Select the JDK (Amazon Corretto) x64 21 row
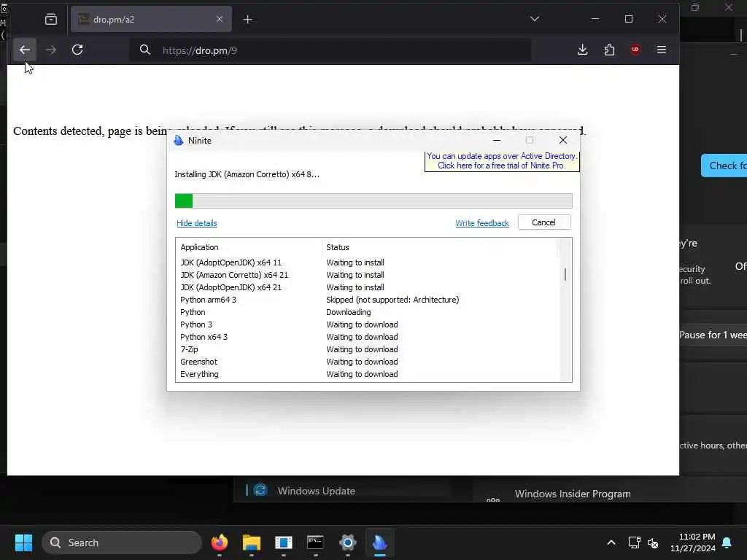747x560 pixels. pos(366,275)
